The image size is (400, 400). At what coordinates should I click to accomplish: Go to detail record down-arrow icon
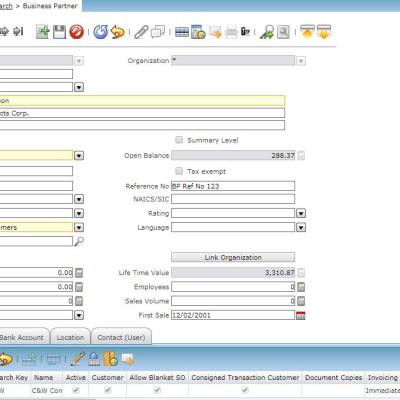[x=324, y=32]
